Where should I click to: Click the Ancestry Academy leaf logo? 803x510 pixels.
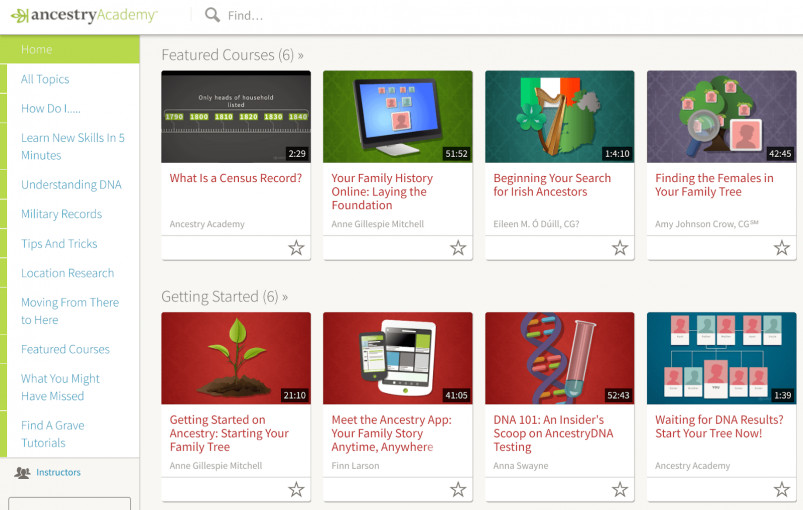pyautogui.click(x=19, y=16)
